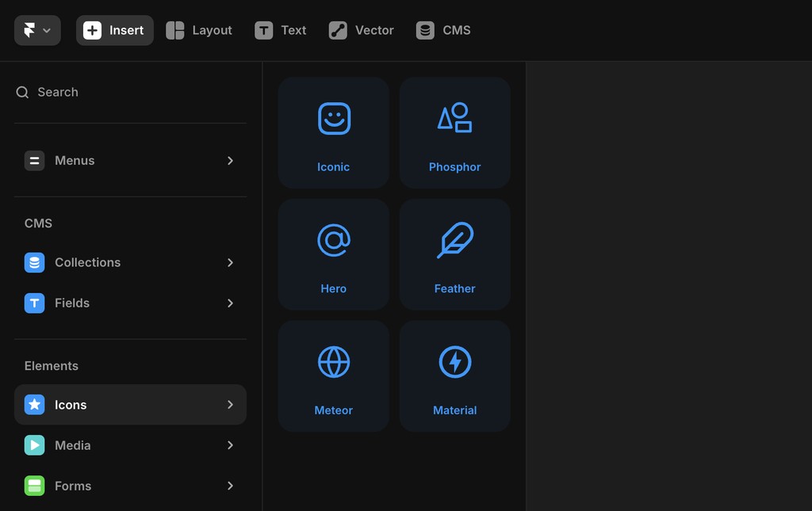Select the Phosphor icon set
812x511 pixels.
tap(454, 132)
